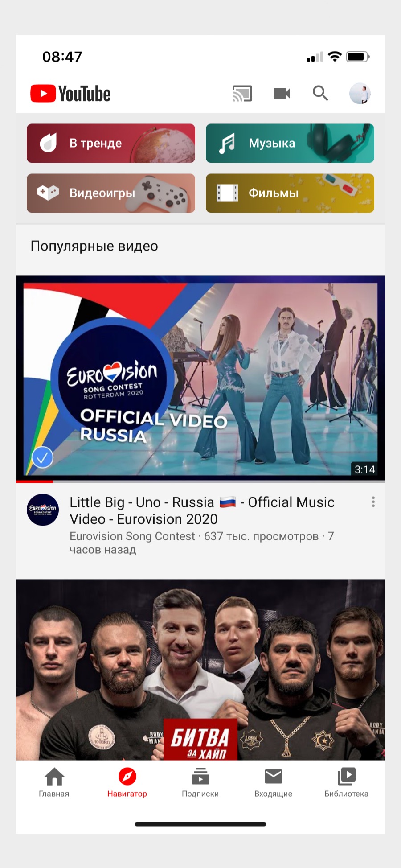Open the account profile avatar

pyautogui.click(x=360, y=94)
